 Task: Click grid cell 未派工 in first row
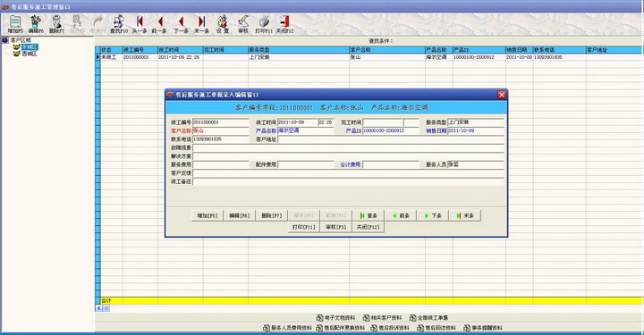point(111,57)
